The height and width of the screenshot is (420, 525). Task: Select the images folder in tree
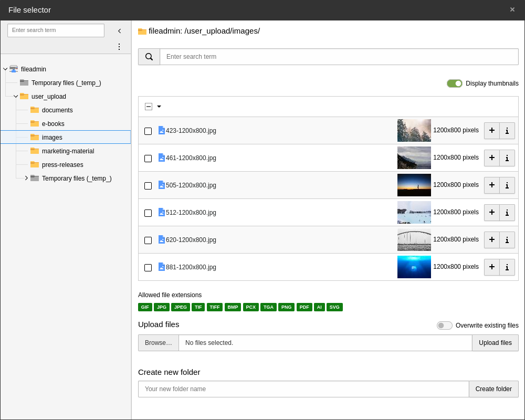(66, 138)
